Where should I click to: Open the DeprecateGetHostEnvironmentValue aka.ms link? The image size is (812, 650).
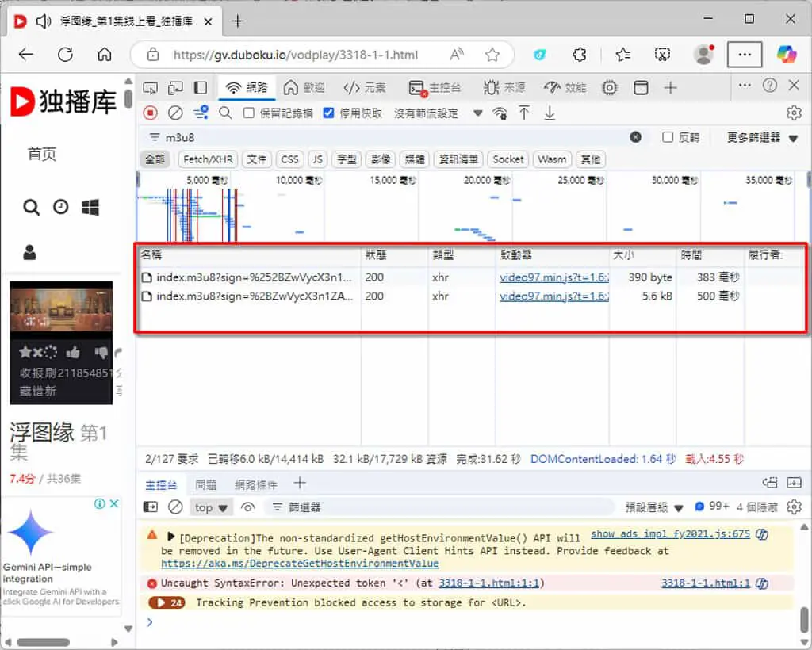[300, 564]
